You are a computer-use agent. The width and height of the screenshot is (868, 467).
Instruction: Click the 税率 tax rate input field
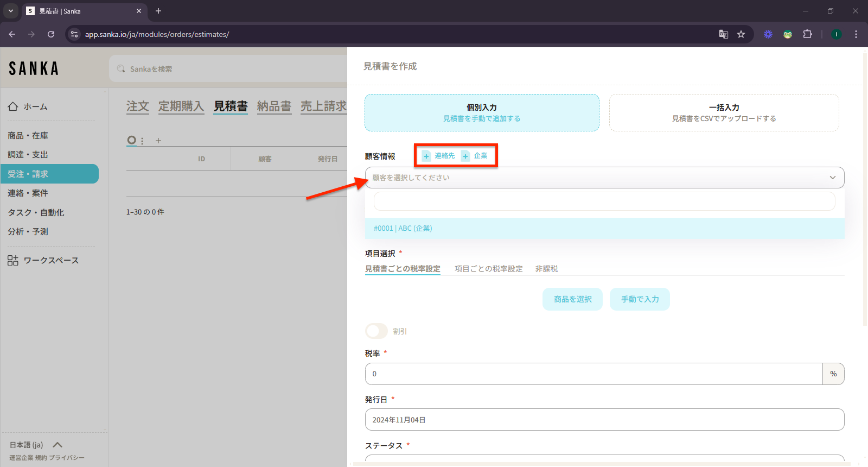[x=594, y=374]
